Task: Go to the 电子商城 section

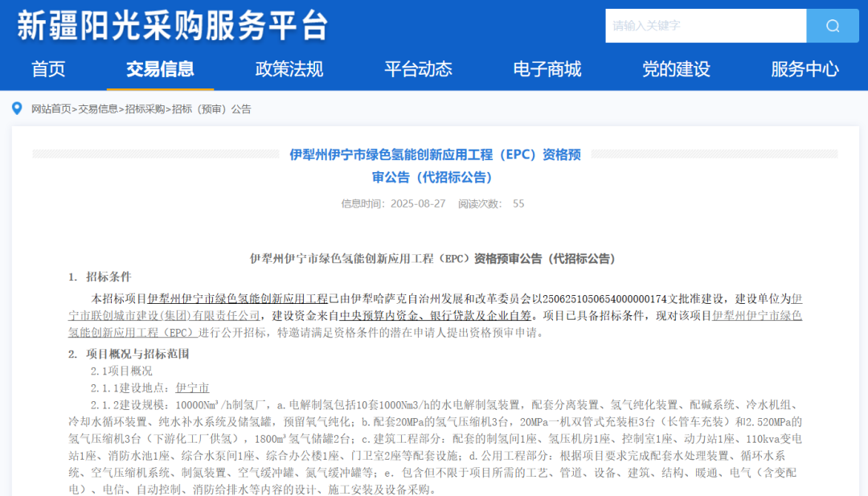Action: pos(546,69)
